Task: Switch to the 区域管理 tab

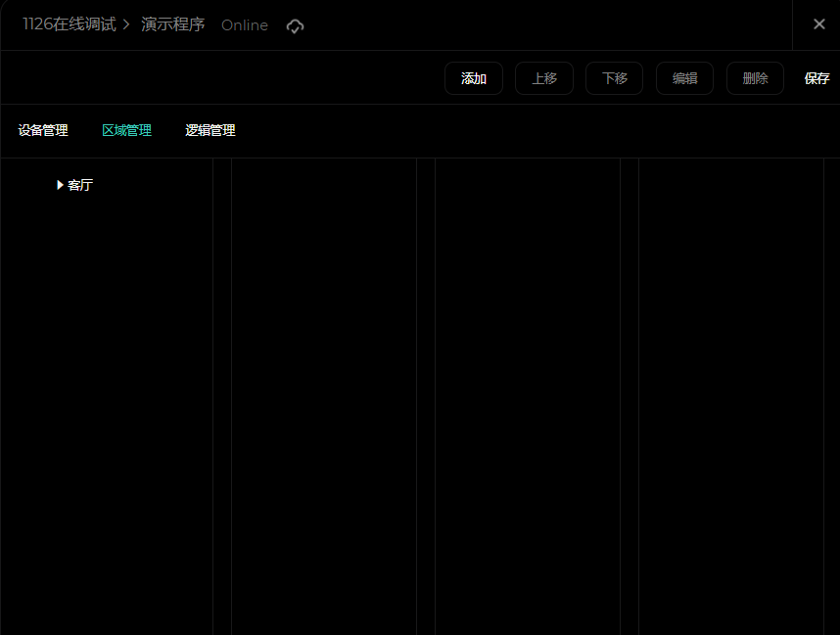Action: tap(126, 131)
